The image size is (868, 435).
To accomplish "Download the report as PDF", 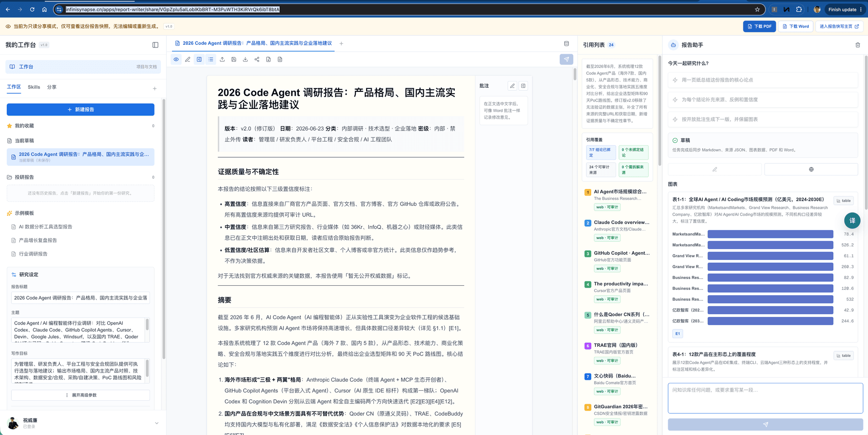I will [759, 26].
